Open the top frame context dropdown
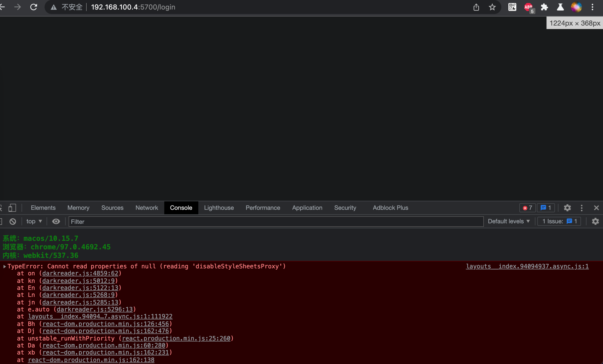 click(x=34, y=221)
